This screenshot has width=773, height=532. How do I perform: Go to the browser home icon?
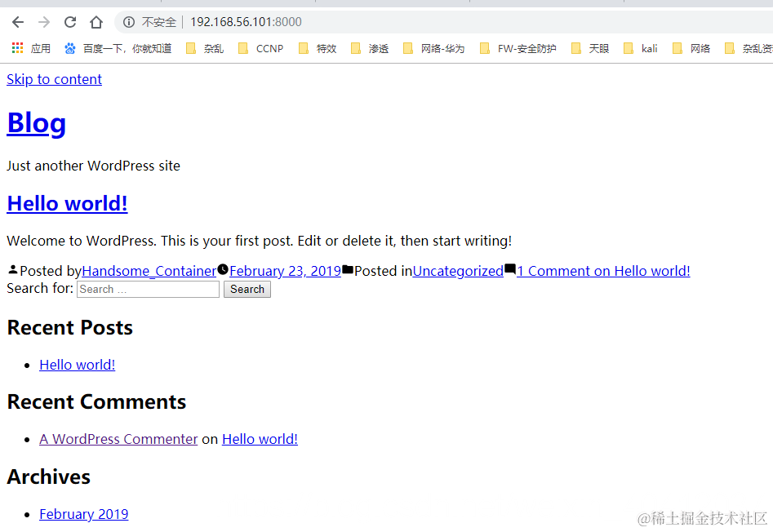click(96, 22)
